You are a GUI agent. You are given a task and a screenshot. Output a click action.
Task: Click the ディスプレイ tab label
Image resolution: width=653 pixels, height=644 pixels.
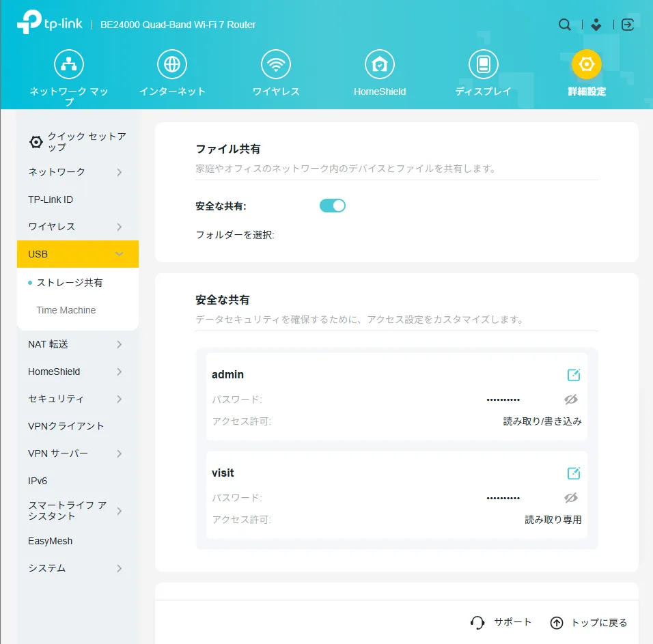(483, 91)
